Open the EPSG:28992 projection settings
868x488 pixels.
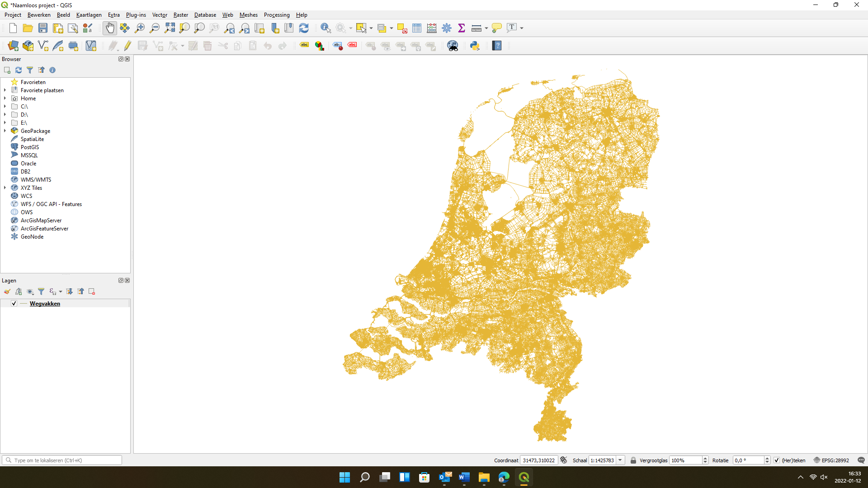point(831,460)
